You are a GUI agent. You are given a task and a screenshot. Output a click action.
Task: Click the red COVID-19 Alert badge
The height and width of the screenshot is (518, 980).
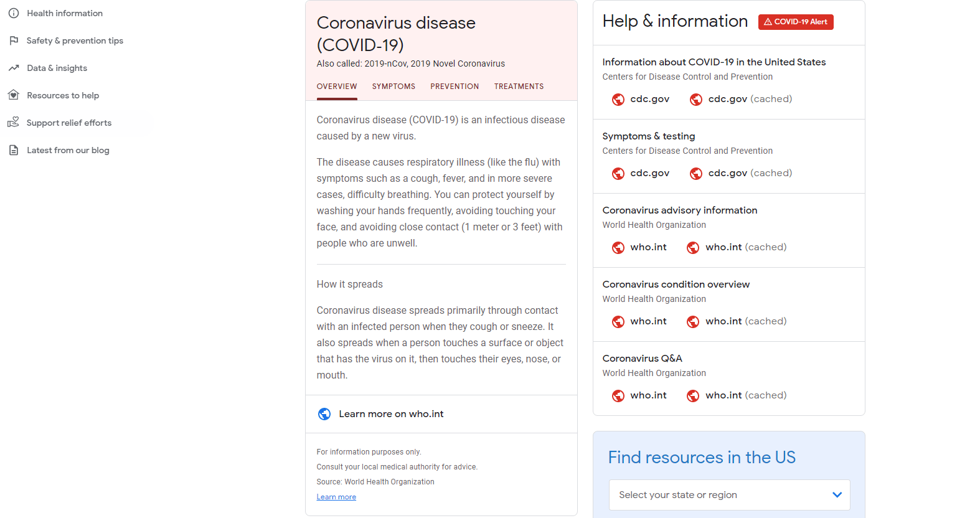tap(795, 22)
